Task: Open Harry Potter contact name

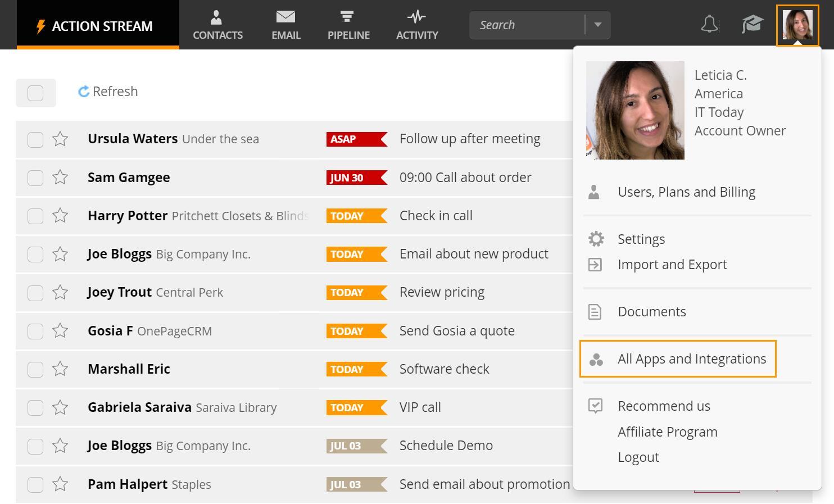Action: pos(128,216)
